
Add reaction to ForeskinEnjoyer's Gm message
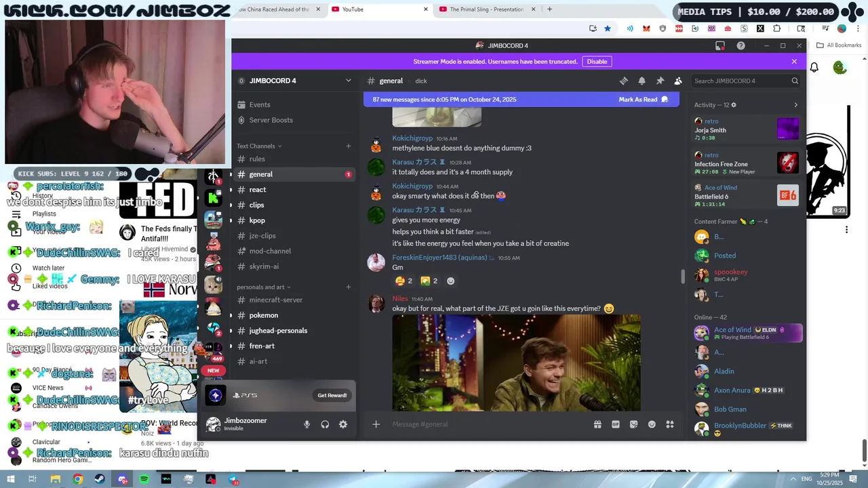click(x=450, y=281)
